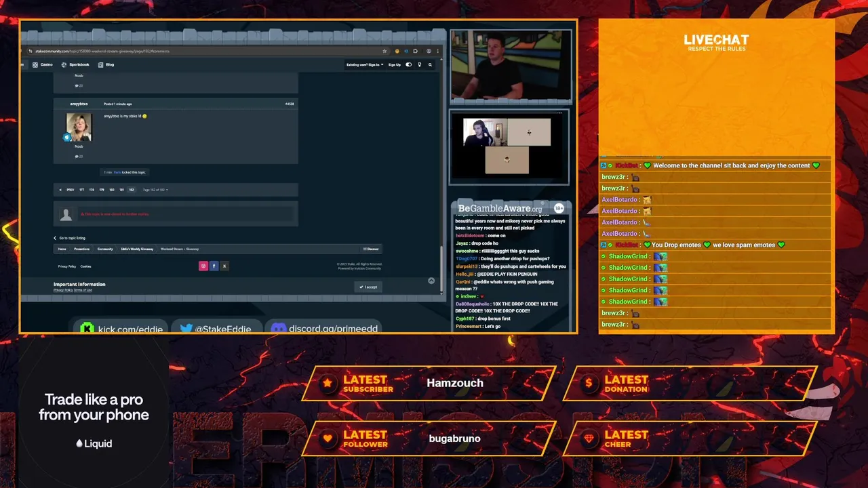Jump to first page arrow in pagination
The width and height of the screenshot is (868, 488).
[x=60, y=190]
